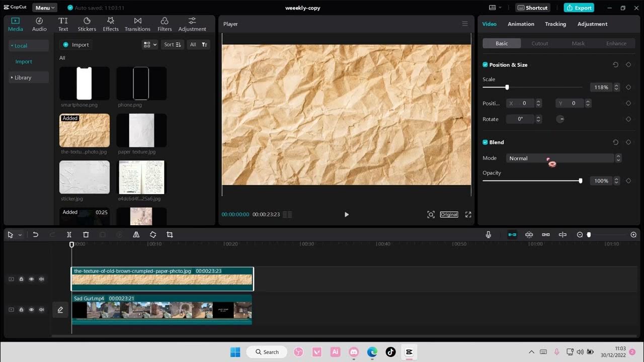Open the Sort dropdown
This screenshot has height=362, width=644.
[x=172, y=45]
